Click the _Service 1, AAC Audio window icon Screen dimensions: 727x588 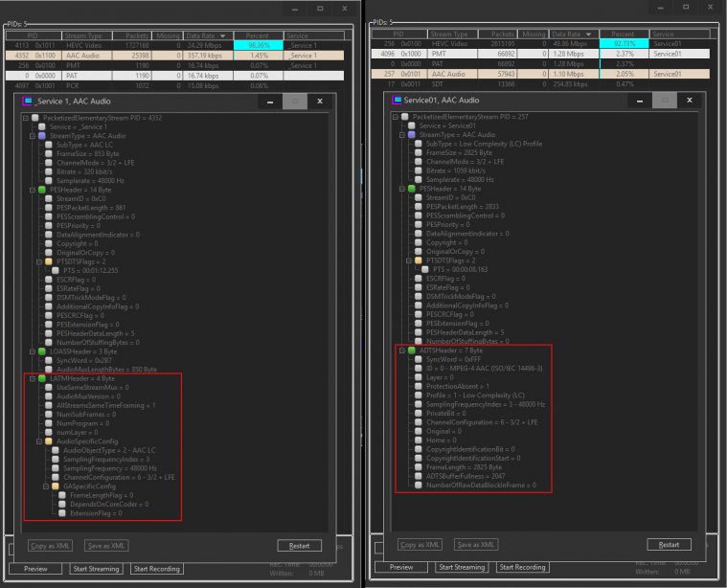point(28,102)
